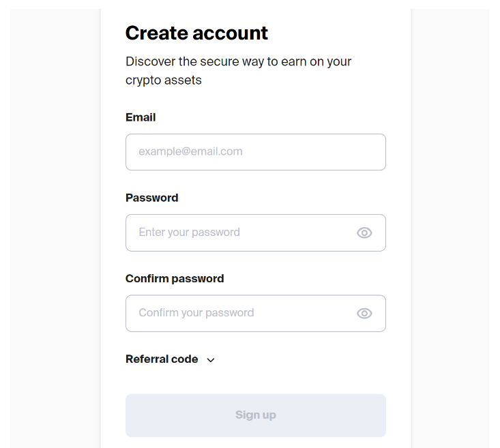Click the Password field label

point(152,198)
